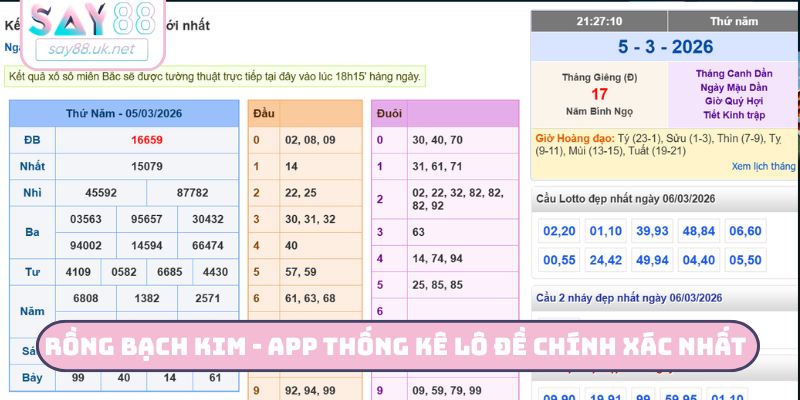Click Đầu row 6 values 61, 63, 68
800x400 pixels.
(310, 298)
